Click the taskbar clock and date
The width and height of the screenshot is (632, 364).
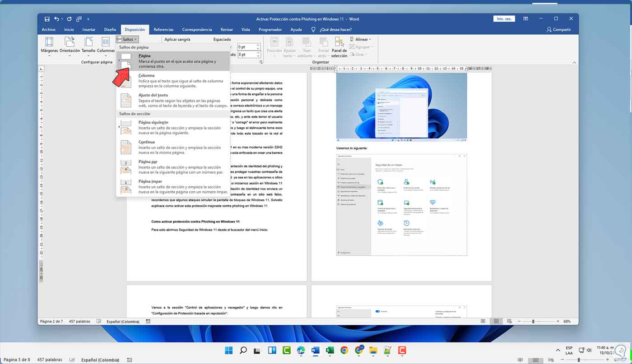(606, 350)
